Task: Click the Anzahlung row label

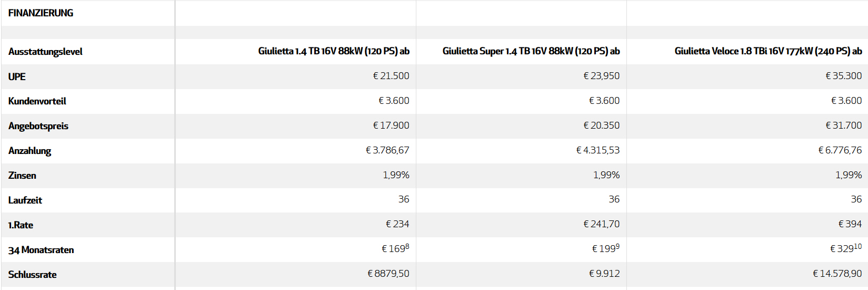Action: tap(29, 151)
